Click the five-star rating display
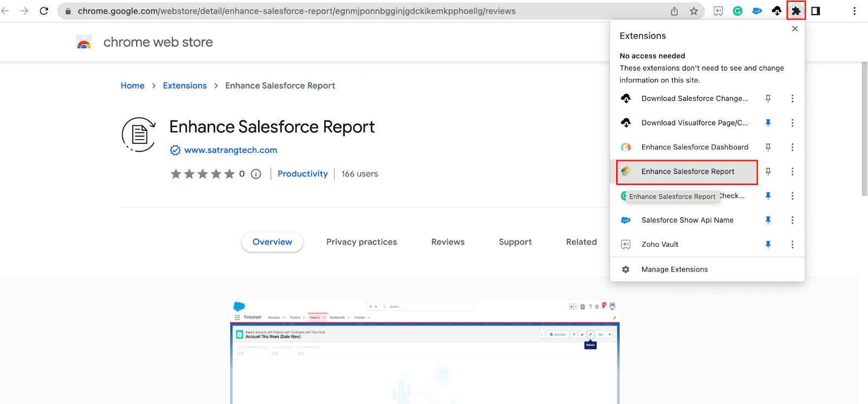This screenshot has width=868, height=404. 202,174
